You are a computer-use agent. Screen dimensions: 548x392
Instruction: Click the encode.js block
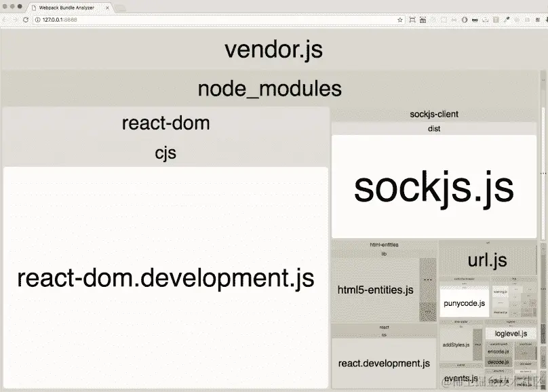pos(498,351)
